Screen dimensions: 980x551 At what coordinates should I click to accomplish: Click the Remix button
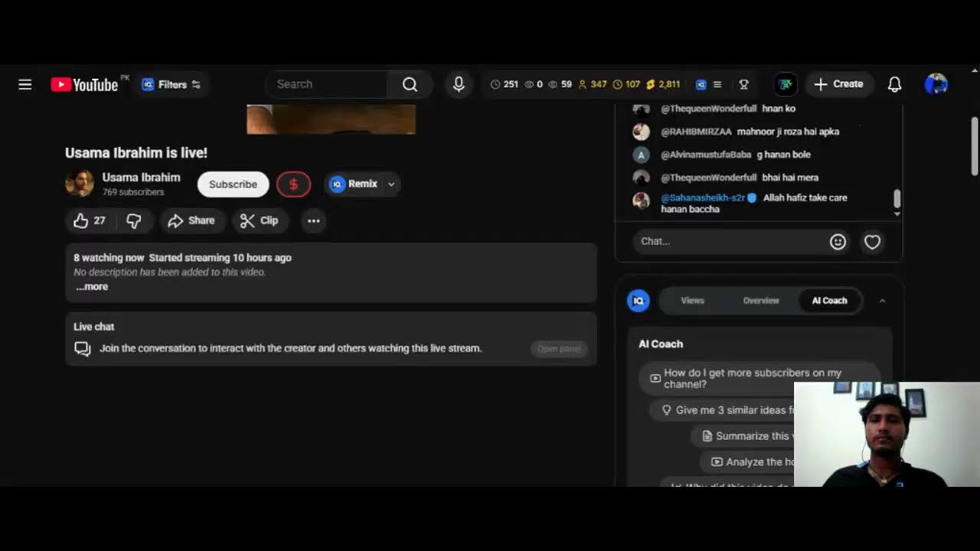click(x=353, y=184)
